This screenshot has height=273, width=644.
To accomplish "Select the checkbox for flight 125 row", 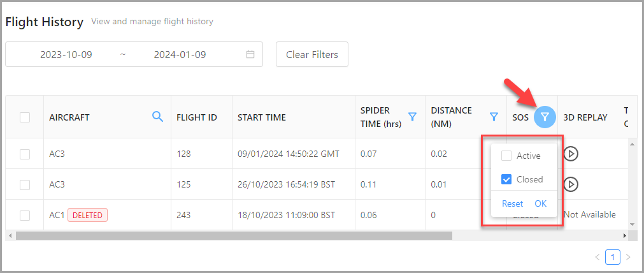I will (25, 184).
